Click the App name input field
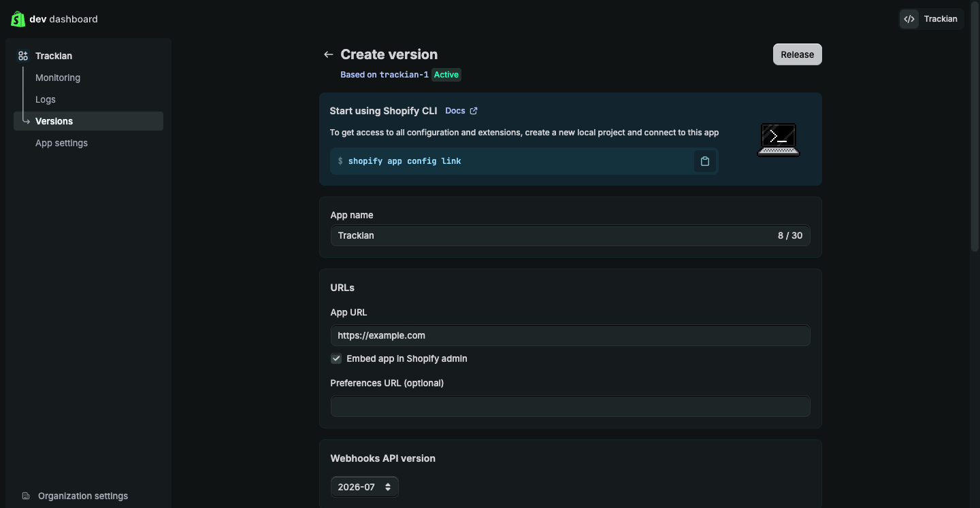Image resolution: width=980 pixels, height=508 pixels. coord(570,235)
